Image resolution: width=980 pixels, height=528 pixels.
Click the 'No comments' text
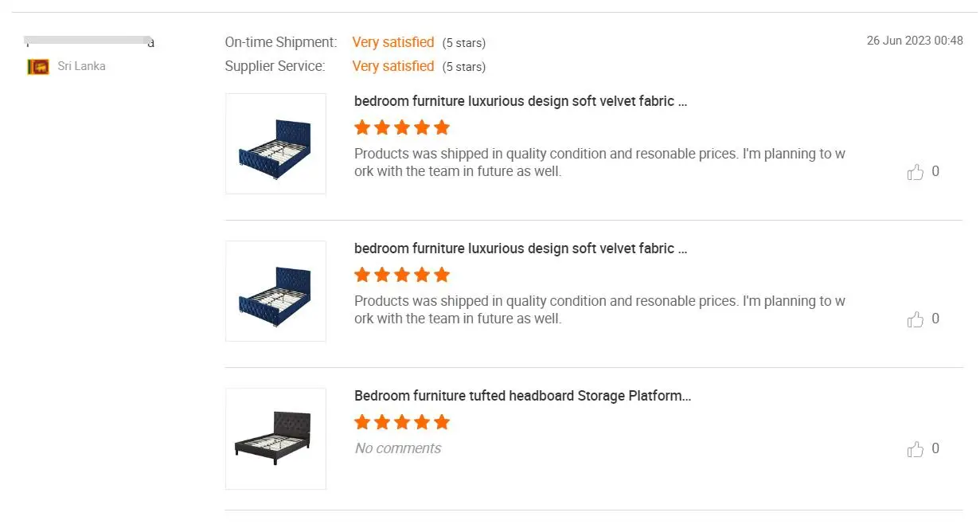398,448
